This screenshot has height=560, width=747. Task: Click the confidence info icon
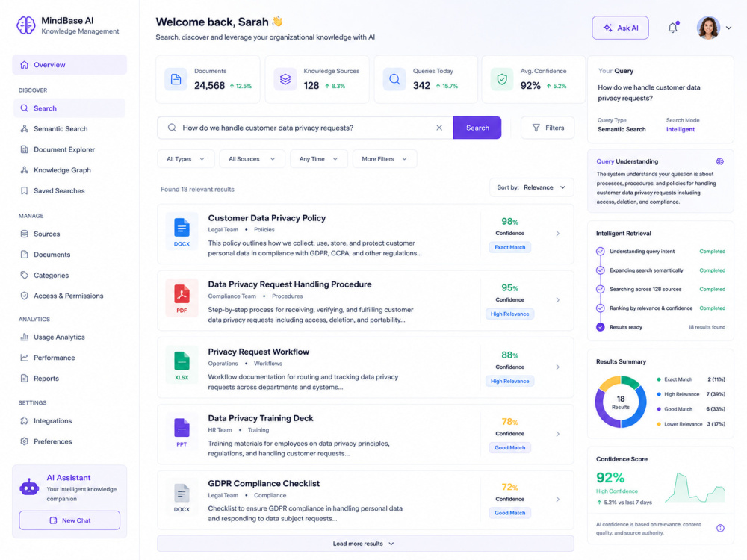click(720, 528)
